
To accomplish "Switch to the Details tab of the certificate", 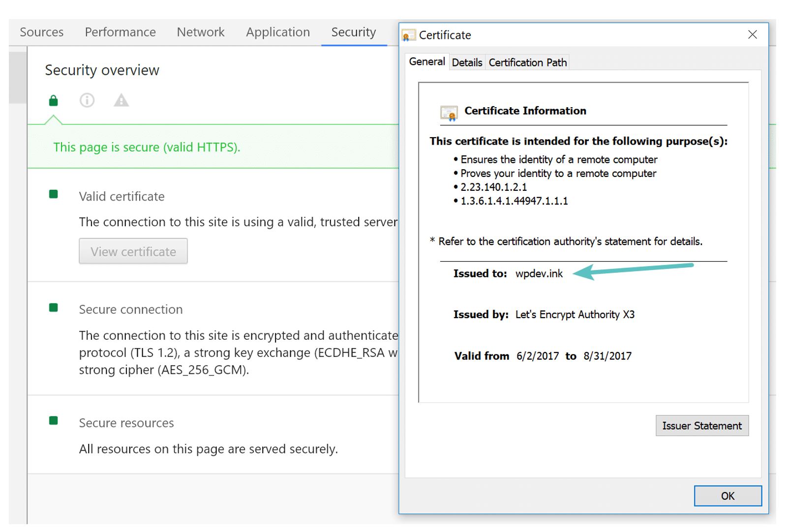I will [466, 62].
